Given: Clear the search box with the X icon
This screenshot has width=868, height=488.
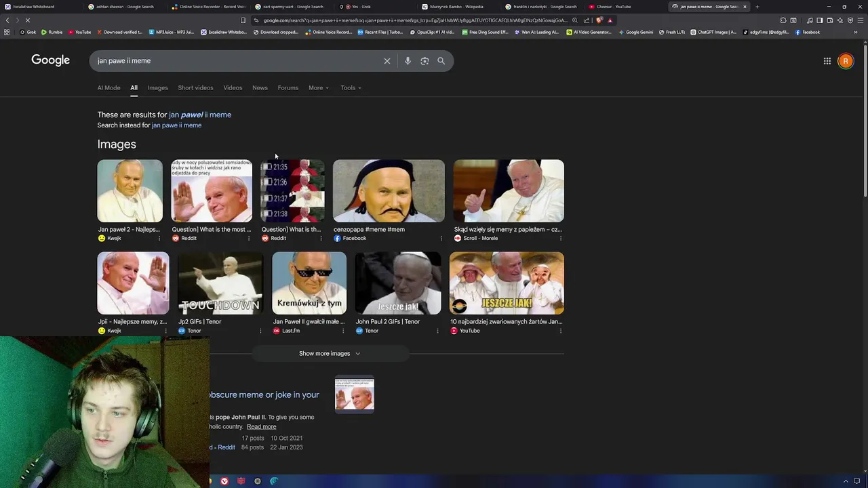Looking at the screenshot, I should pos(387,61).
